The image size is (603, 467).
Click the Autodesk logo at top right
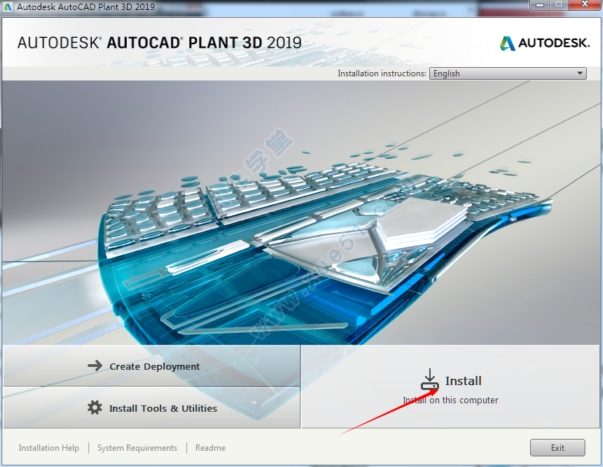(x=544, y=43)
